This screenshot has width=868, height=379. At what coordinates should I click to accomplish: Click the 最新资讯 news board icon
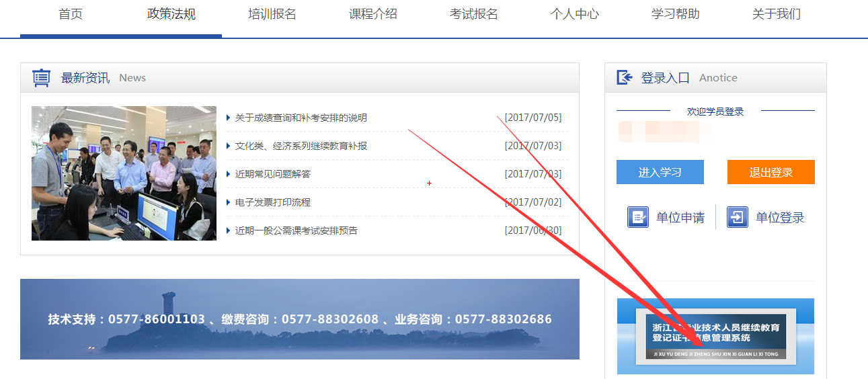pyautogui.click(x=41, y=78)
